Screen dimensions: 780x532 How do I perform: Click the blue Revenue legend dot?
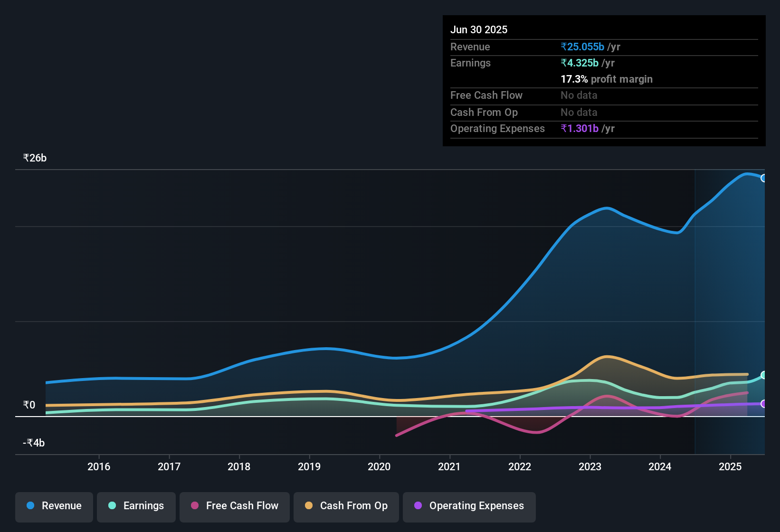[x=30, y=506]
